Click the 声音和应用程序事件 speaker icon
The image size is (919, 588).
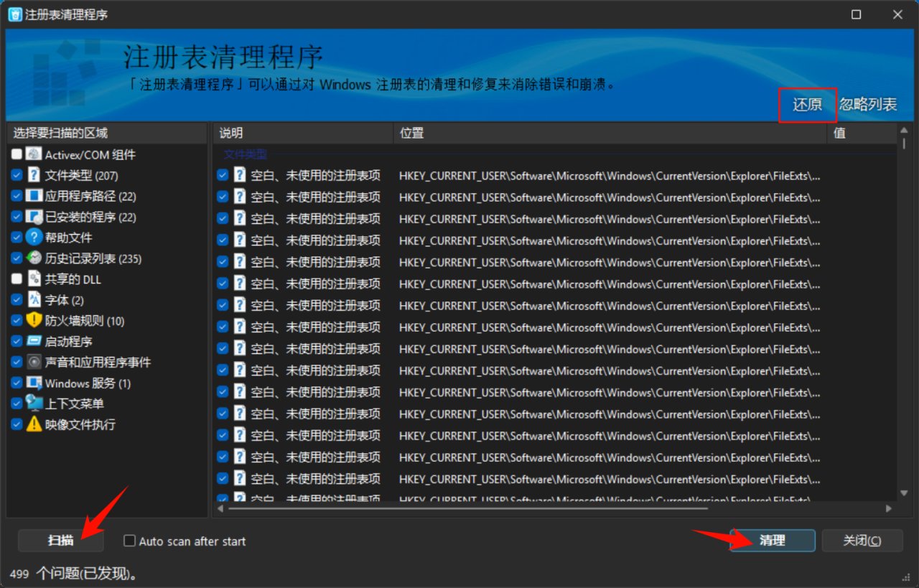(x=34, y=363)
